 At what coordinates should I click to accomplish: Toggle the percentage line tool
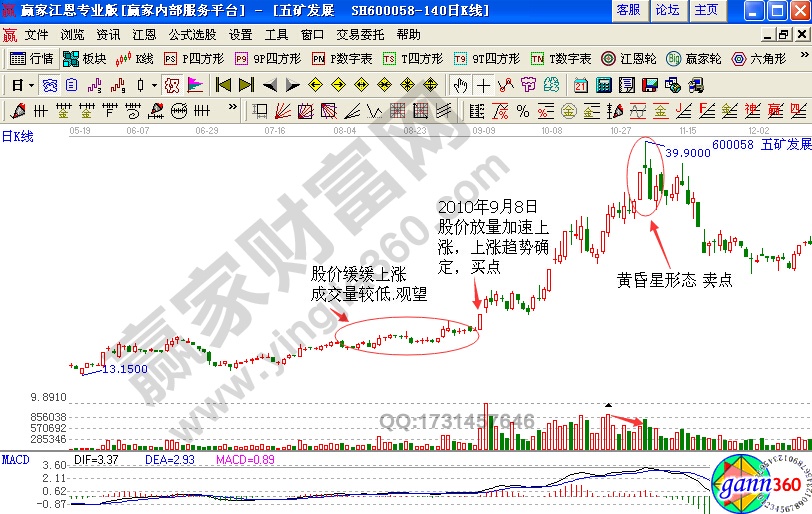click(x=523, y=109)
